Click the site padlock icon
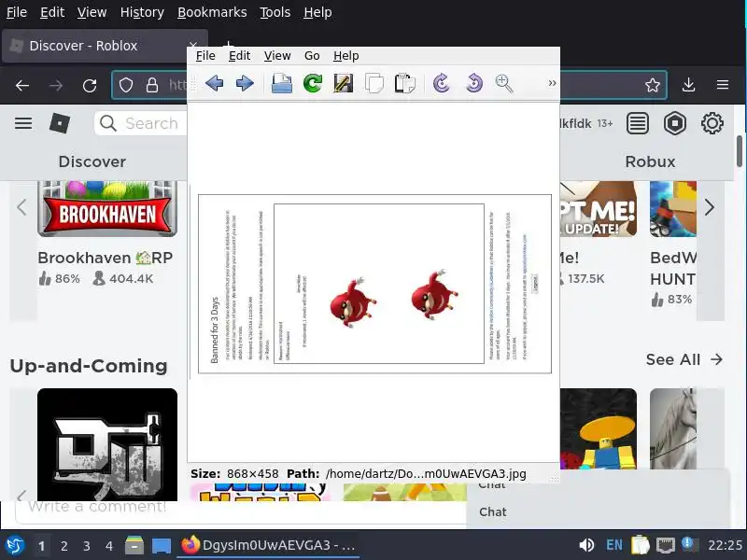The height and width of the screenshot is (560, 747). [x=152, y=86]
